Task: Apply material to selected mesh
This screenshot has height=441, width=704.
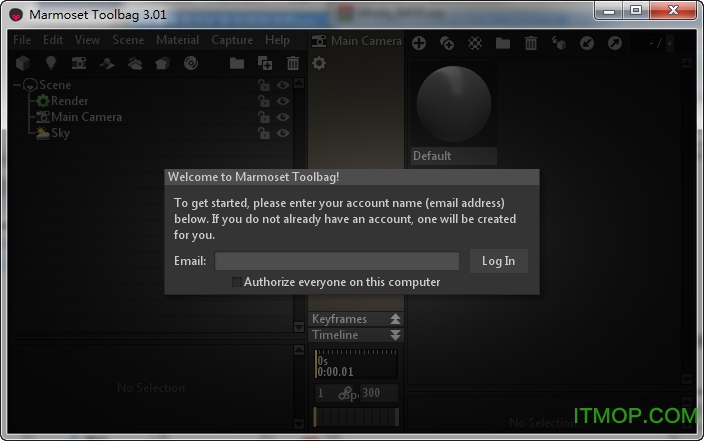Action: tap(559, 43)
